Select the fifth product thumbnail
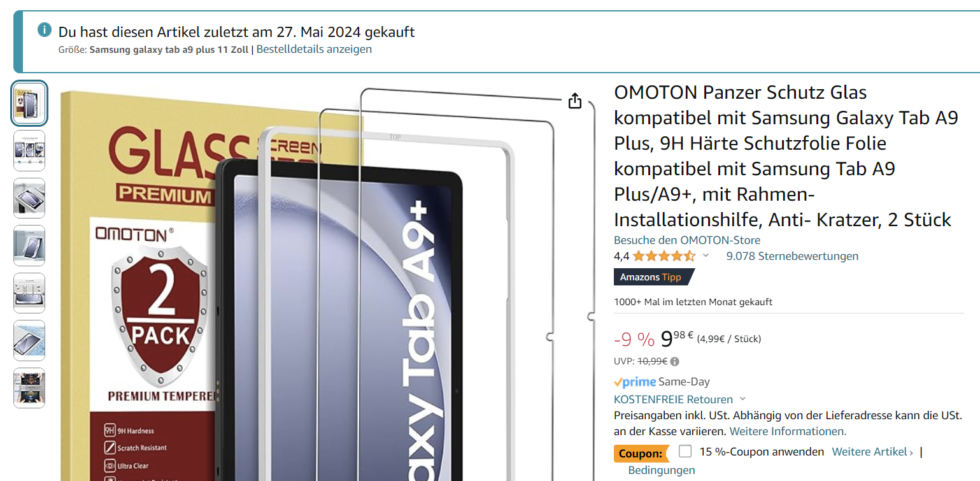The width and height of the screenshot is (980, 481). tap(29, 293)
